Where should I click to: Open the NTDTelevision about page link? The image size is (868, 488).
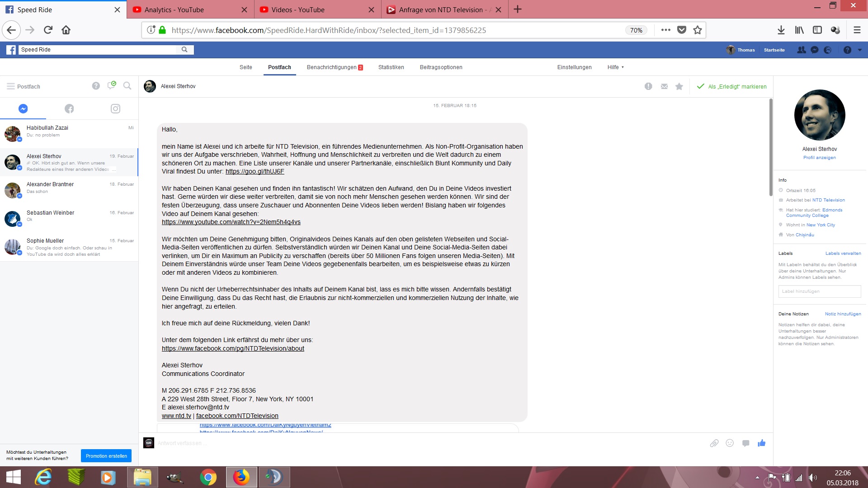pos(233,348)
